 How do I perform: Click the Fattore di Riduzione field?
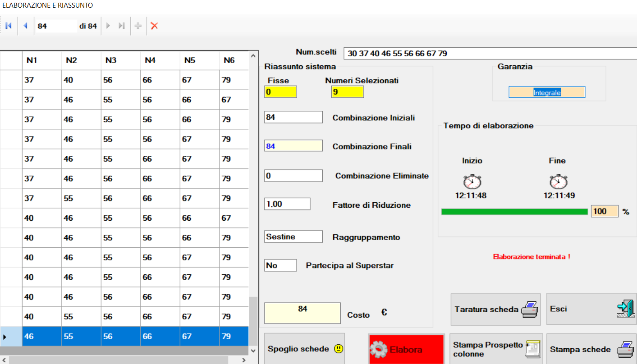click(287, 204)
